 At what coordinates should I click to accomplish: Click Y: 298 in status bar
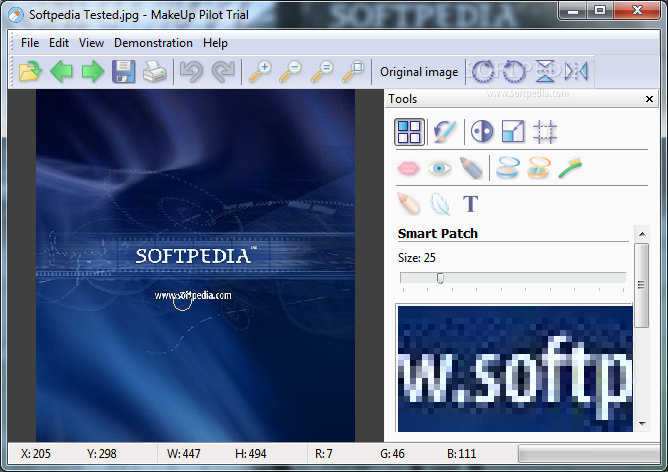pos(102,454)
